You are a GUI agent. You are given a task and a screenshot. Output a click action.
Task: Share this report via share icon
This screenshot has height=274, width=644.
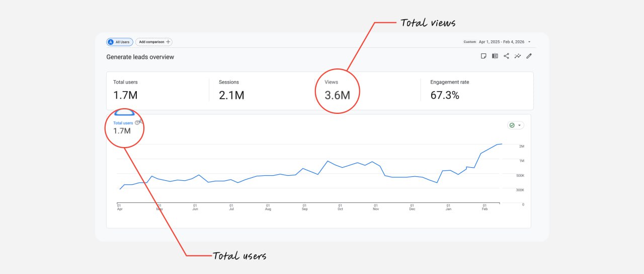point(506,56)
